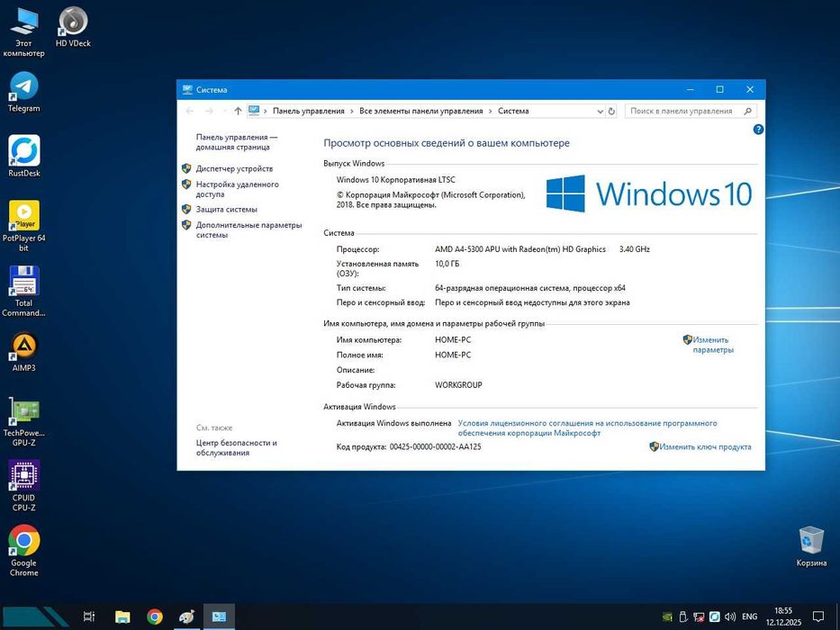Select the Total Commander desktop icon
840x630 pixels.
[x=23, y=291]
